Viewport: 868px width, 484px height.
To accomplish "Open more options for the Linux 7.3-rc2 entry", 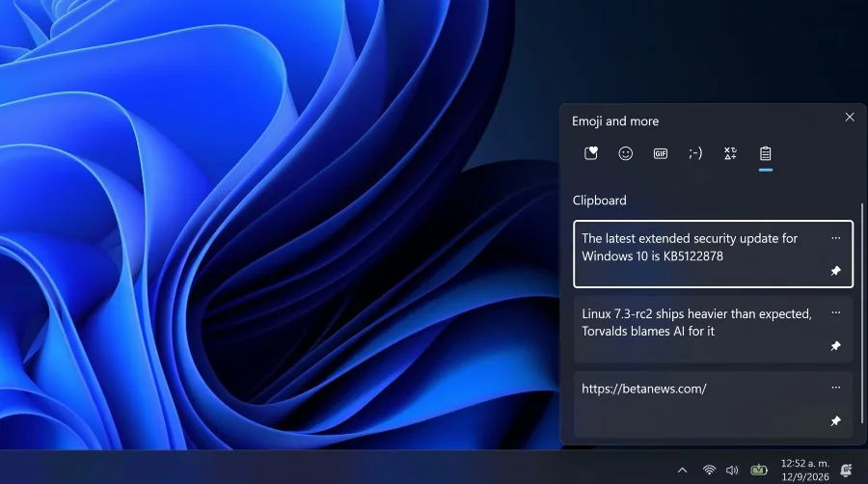I will (x=836, y=312).
